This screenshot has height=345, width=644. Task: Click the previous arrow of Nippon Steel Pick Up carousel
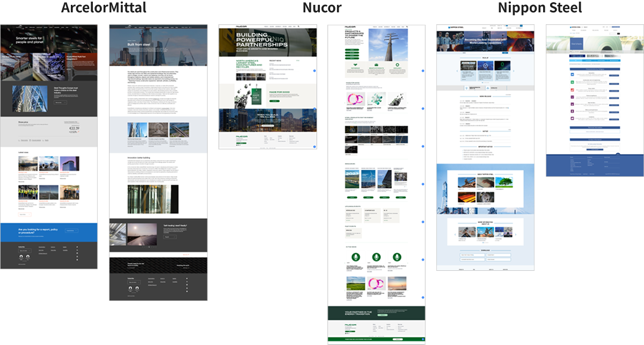tap(457, 71)
